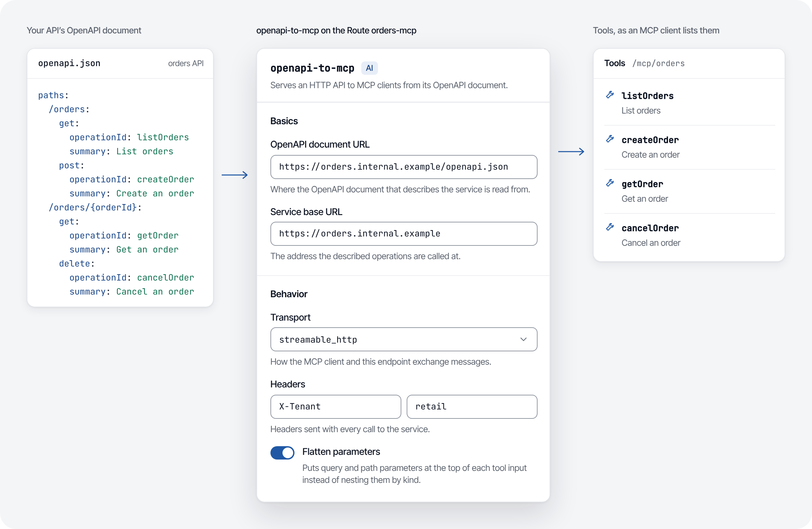Click the 'operationId: cancelOrder' line

click(132, 278)
